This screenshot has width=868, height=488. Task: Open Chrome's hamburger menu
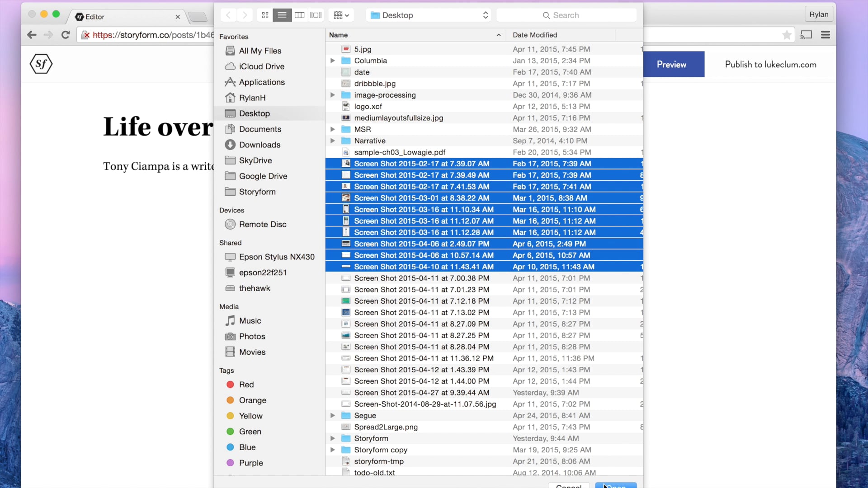pos(826,35)
